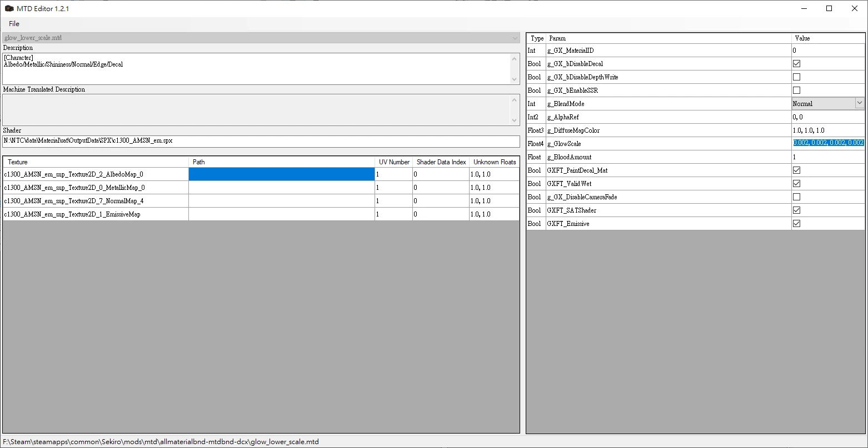This screenshot has width=868, height=448.
Task: Toggle the GXFT_ValidWet checkbox
Action: click(x=796, y=184)
